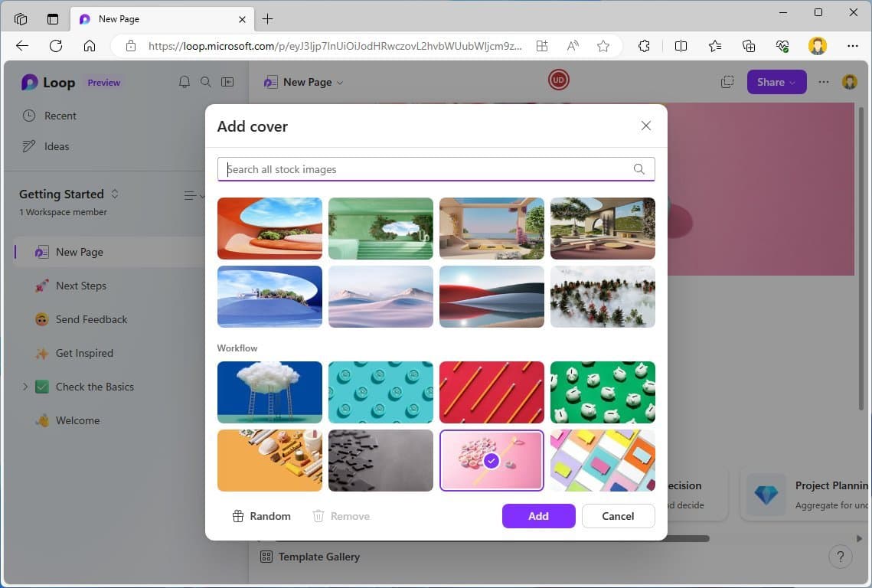Click the search icon in stock images field

638,169
